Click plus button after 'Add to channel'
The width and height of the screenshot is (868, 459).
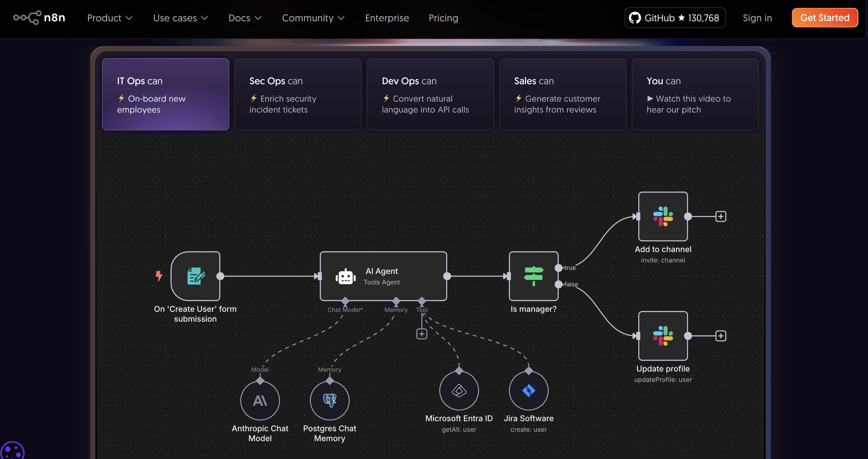[720, 216]
